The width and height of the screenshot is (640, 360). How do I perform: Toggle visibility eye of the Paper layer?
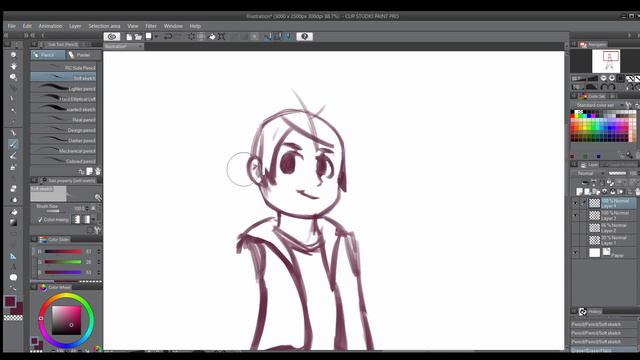(576, 253)
